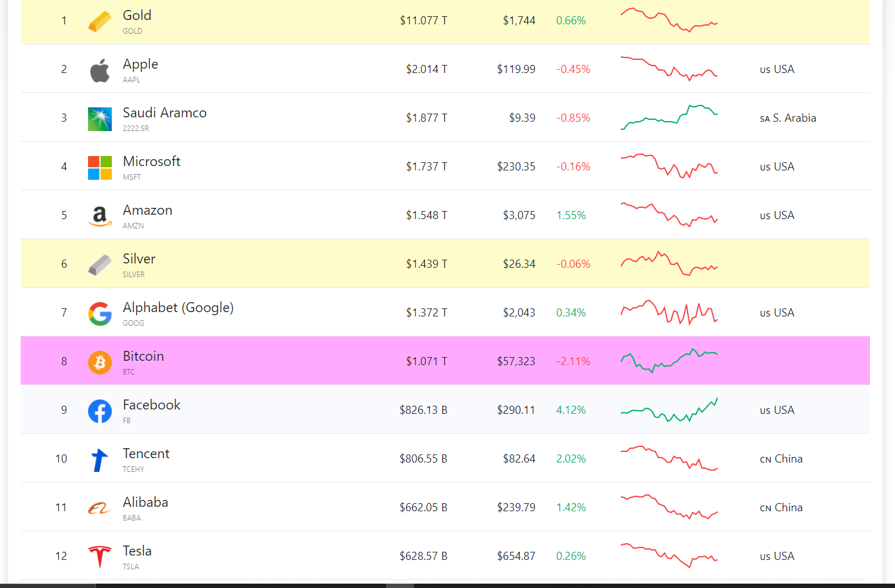
Task: Open the Alphabet (Google) company link
Action: tap(178, 308)
